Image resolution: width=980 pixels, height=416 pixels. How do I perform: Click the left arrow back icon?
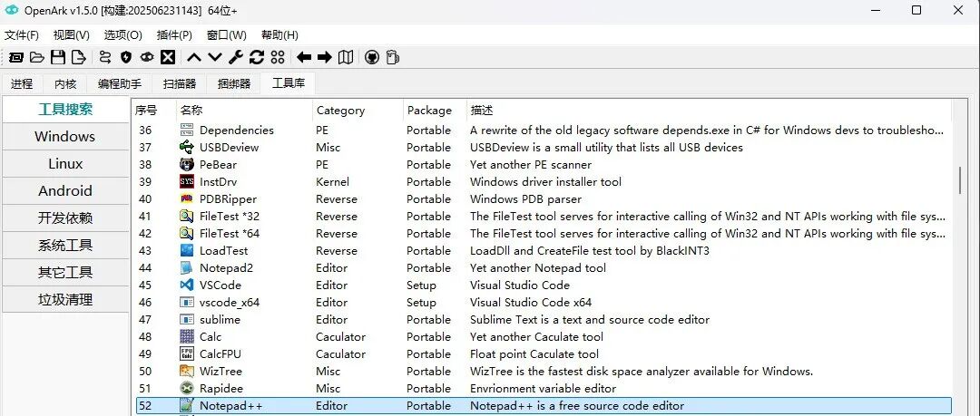[304, 57]
